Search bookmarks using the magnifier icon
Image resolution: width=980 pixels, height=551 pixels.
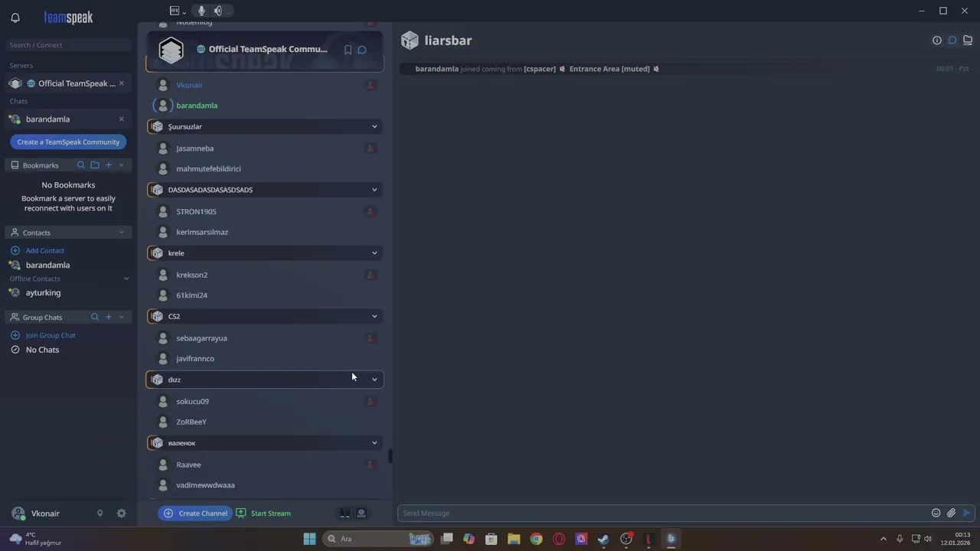point(81,165)
